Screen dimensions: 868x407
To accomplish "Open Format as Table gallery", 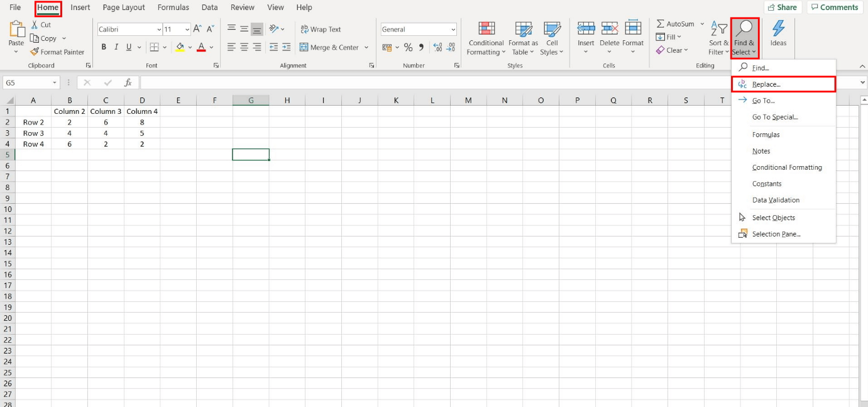I will click(x=524, y=38).
